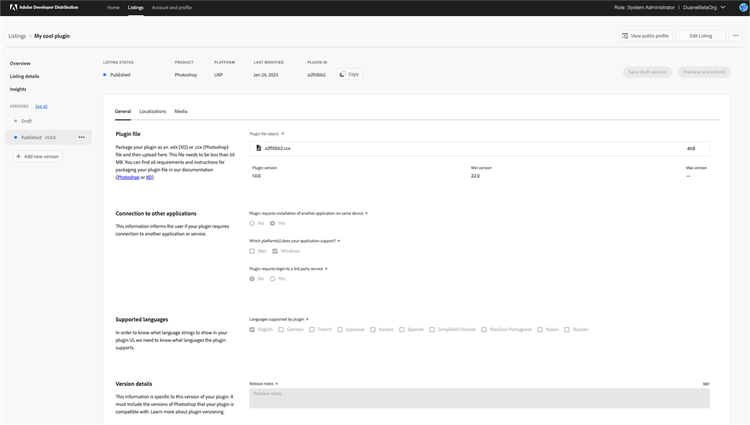Screen dimensions: 750x425
Task: Switch to the Localizations tab
Action: click(x=152, y=111)
